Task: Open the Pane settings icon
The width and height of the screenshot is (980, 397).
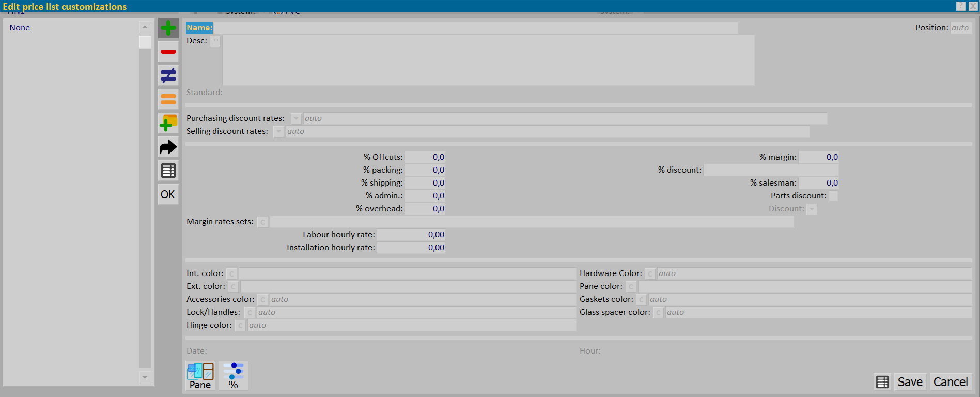Action: pos(200,376)
